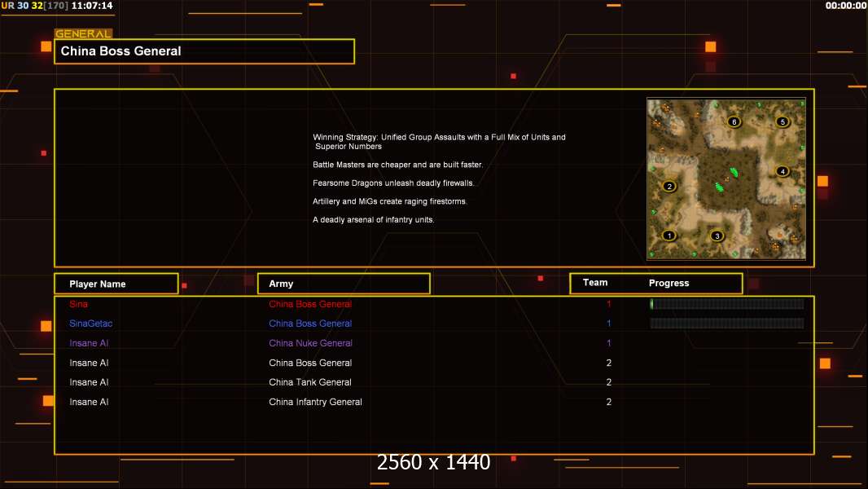The image size is (868, 489).
Task: Select Insane AI name in China Infantry General row
Action: [x=89, y=402]
